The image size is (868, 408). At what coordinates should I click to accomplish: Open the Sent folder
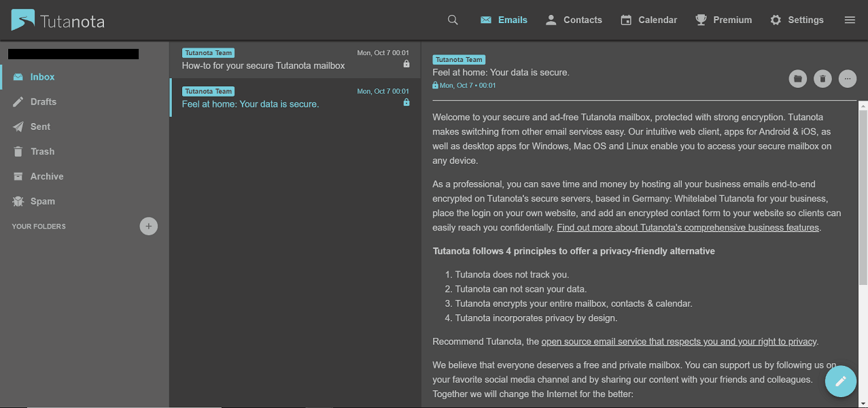(x=84, y=126)
